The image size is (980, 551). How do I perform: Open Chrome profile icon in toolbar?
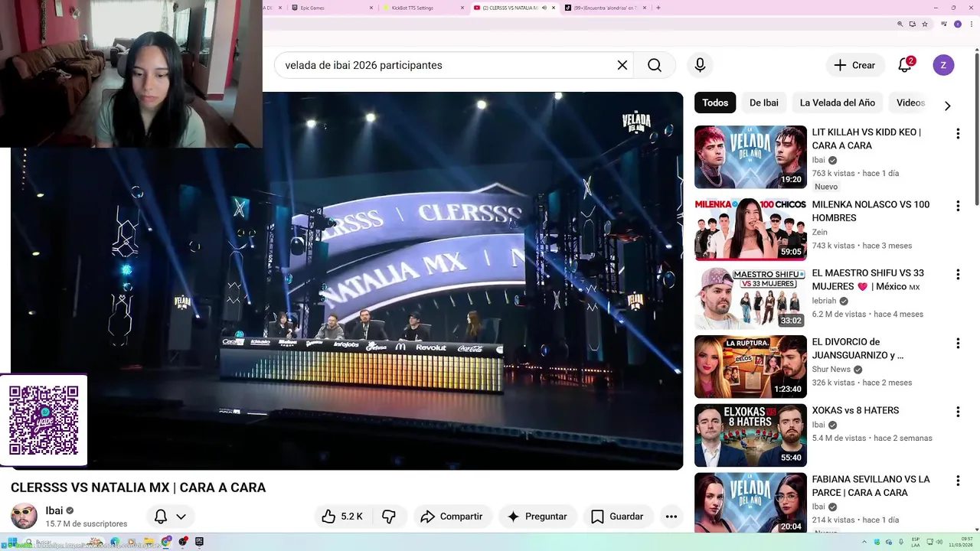tap(957, 24)
